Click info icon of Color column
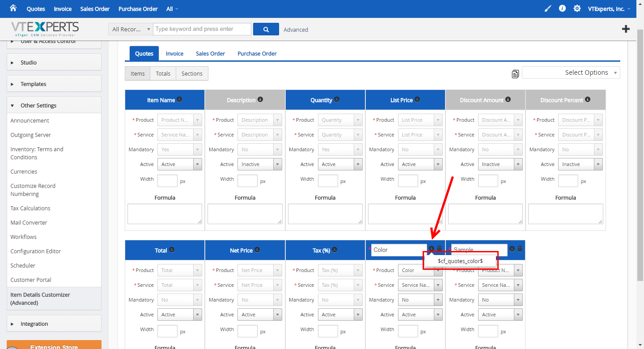 point(432,249)
